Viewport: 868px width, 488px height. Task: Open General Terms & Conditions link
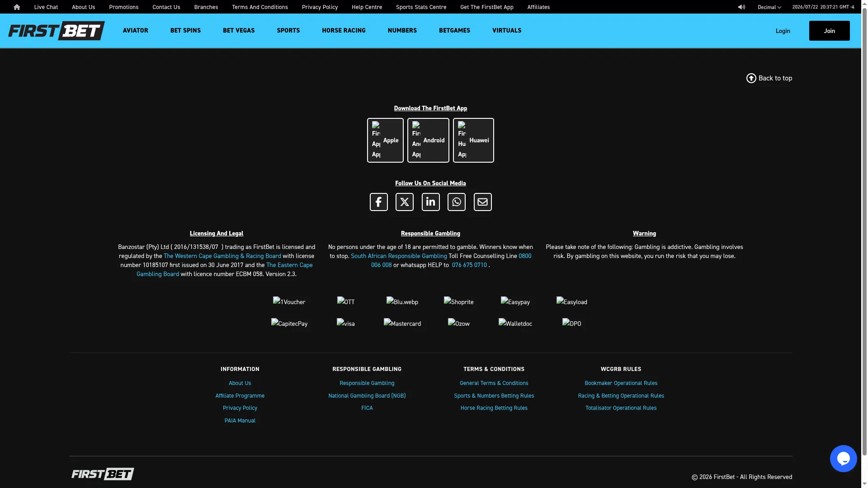click(x=494, y=383)
